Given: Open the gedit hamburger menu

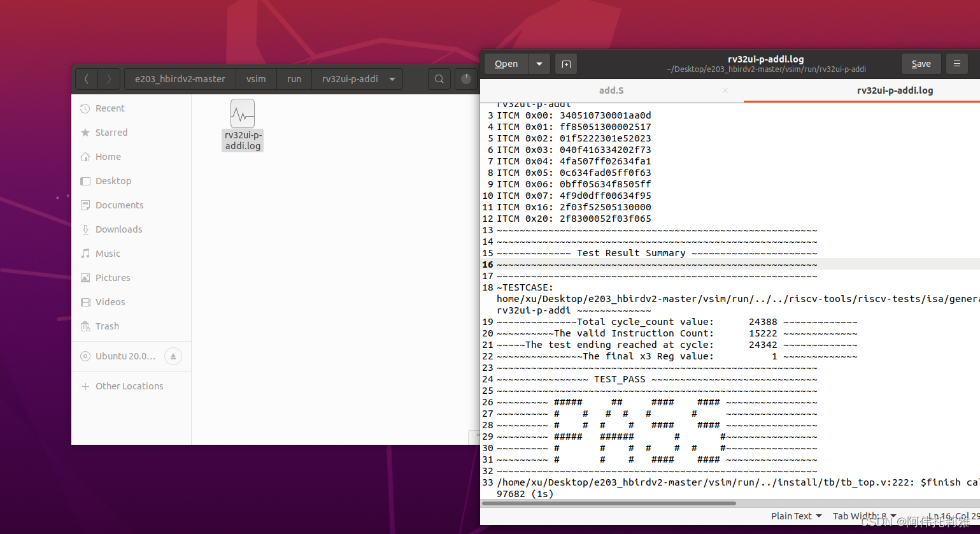Looking at the screenshot, I should [x=956, y=64].
